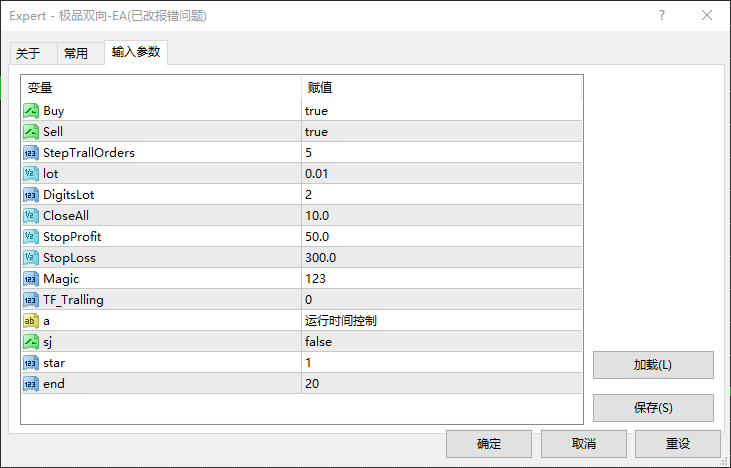Viewport: 731px width, 468px height.
Task: Click the double-type icon next to lot
Action: 31,174
